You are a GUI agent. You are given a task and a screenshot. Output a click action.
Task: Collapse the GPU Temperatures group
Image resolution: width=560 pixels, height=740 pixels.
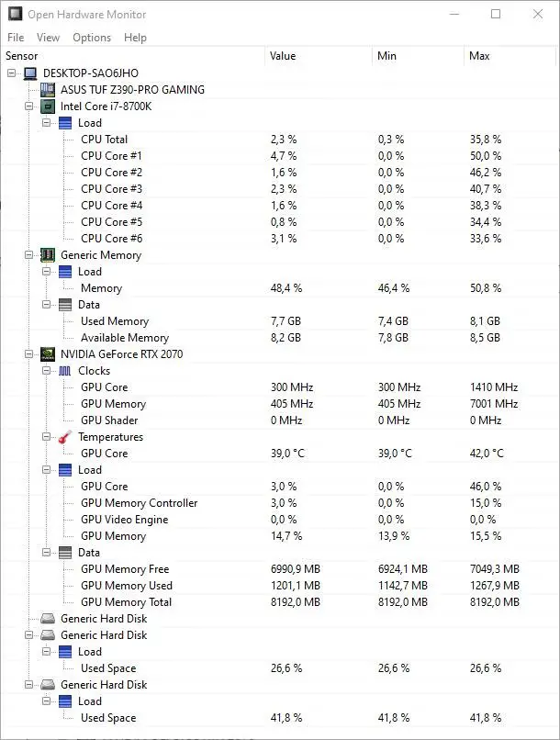[x=47, y=437]
